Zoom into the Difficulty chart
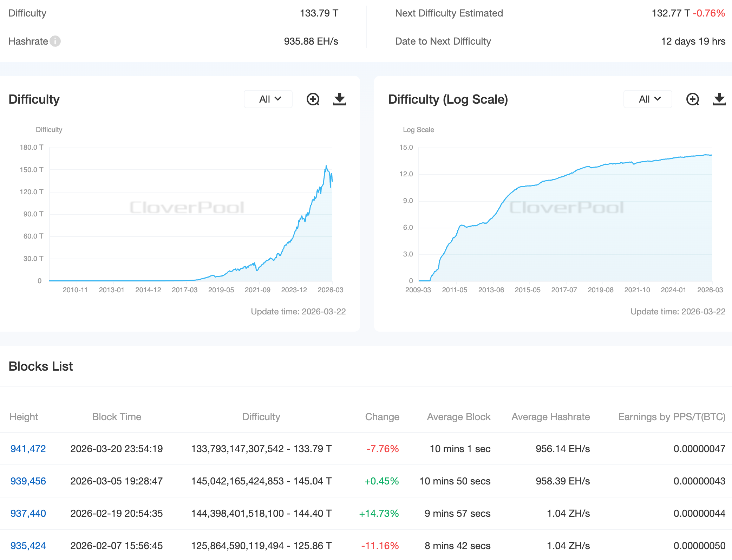732x560 pixels. click(x=313, y=99)
